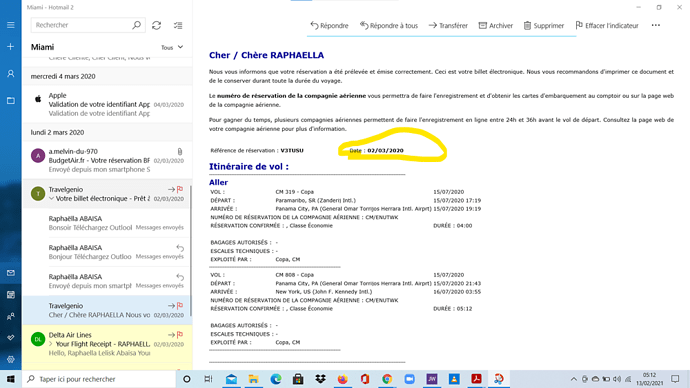Launch Firefox from taskbar
Viewport: 690px width, 388px height.
(x=342, y=379)
